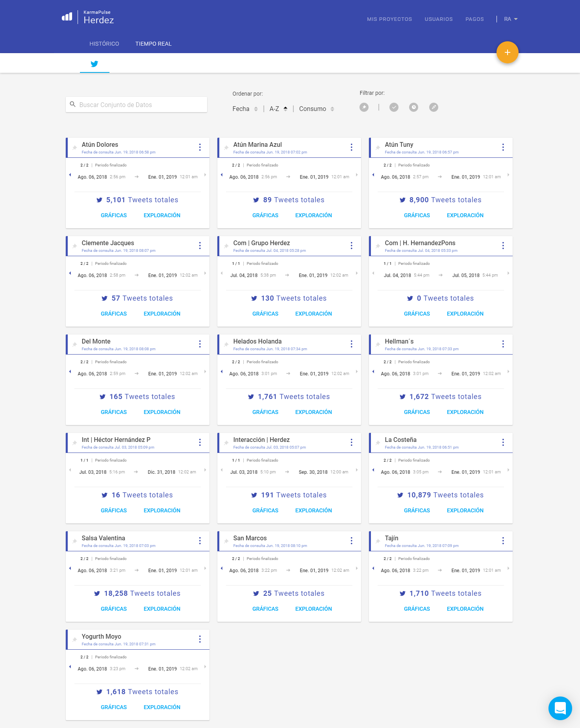Viewport: 580px width, 728px height.
Task: Open Exploración for La Costeña
Action: pos(465,510)
